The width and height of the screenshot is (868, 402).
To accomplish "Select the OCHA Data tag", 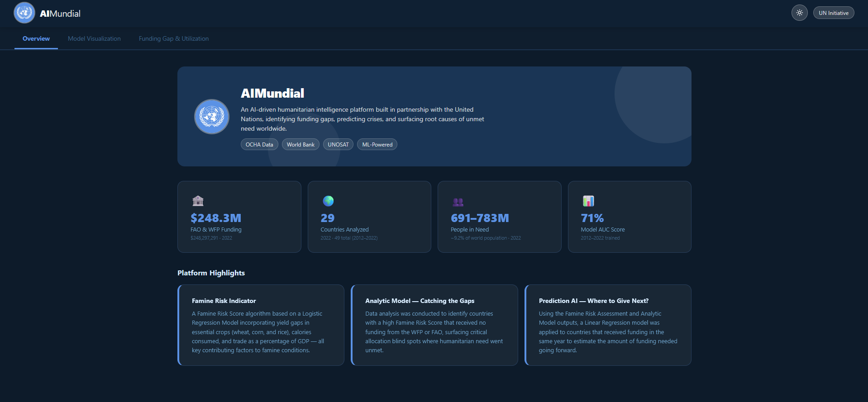I will tap(259, 145).
